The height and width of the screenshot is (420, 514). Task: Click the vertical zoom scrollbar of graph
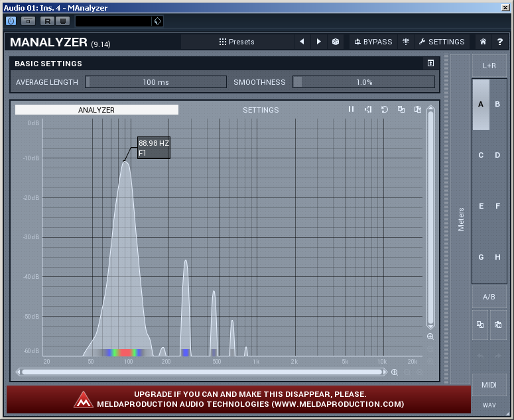pyautogui.click(x=430, y=218)
